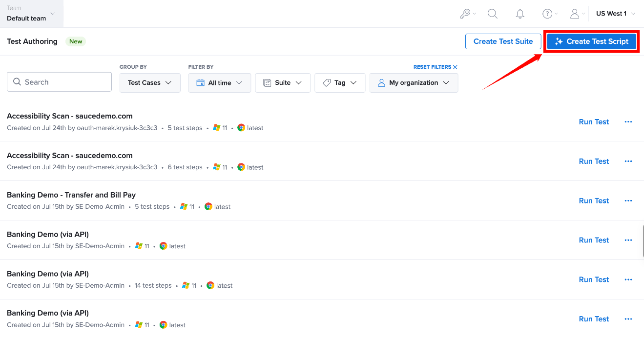This screenshot has height=337, width=644.
Task: Click the Chrome icon in the Transfer and Bill Pay row
Action: [x=208, y=207]
